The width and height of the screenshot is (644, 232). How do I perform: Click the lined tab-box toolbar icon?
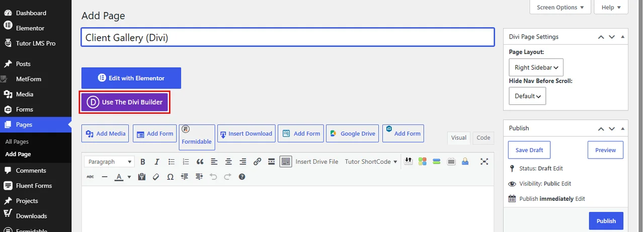point(451,162)
